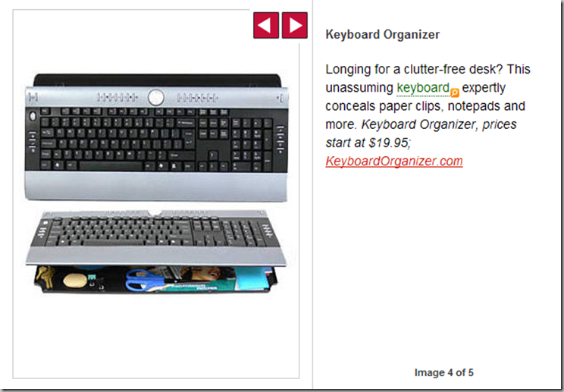Advance to next image with right arrow
This screenshot has height=392, width=564.
pyautogui.click(x=295, y=25)
